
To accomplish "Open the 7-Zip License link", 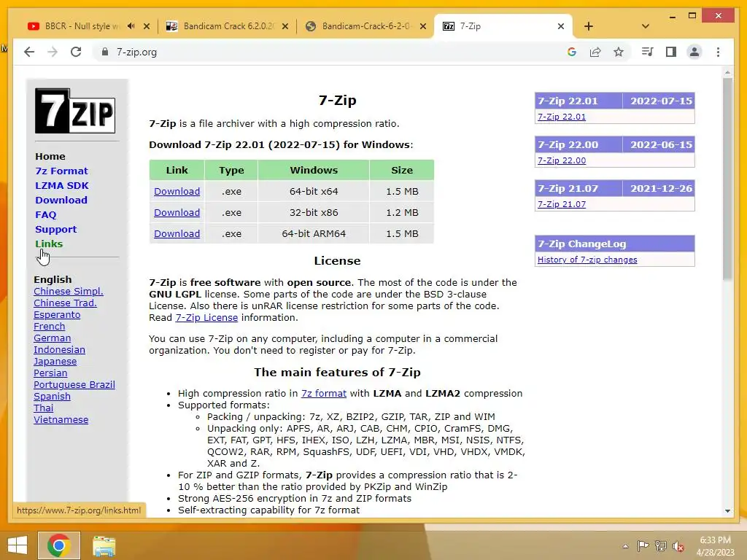I will click(x=206, y=318).
